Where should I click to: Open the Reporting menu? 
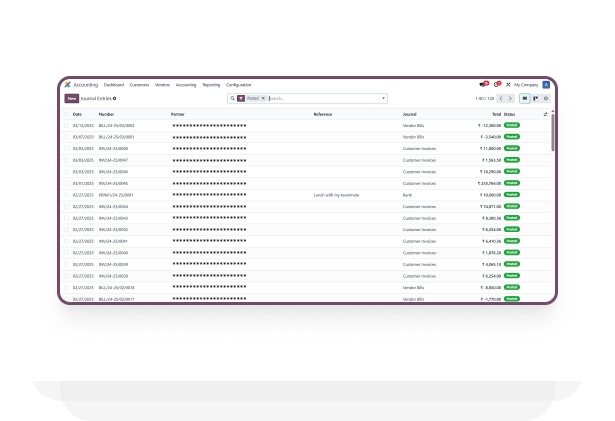[x=211, y=85]
